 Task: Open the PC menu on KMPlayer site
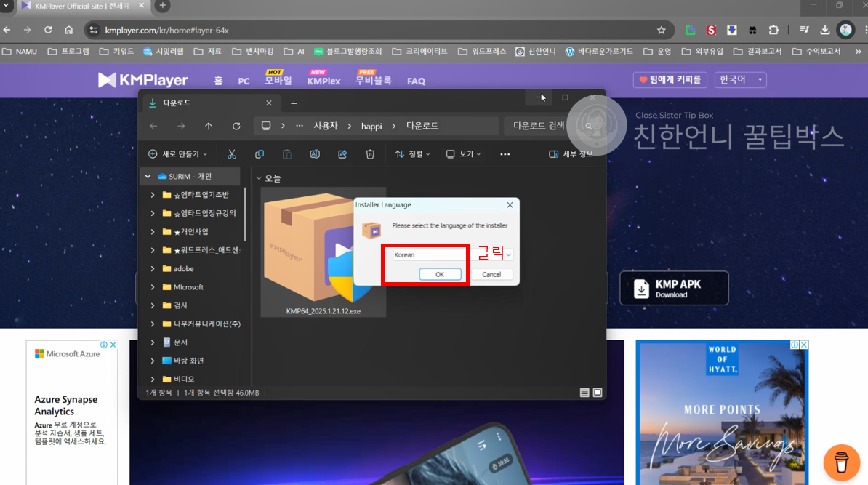244,81
